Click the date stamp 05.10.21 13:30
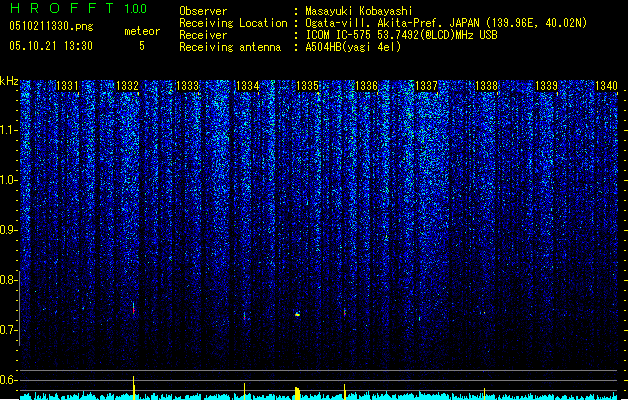 pos(51,46)
